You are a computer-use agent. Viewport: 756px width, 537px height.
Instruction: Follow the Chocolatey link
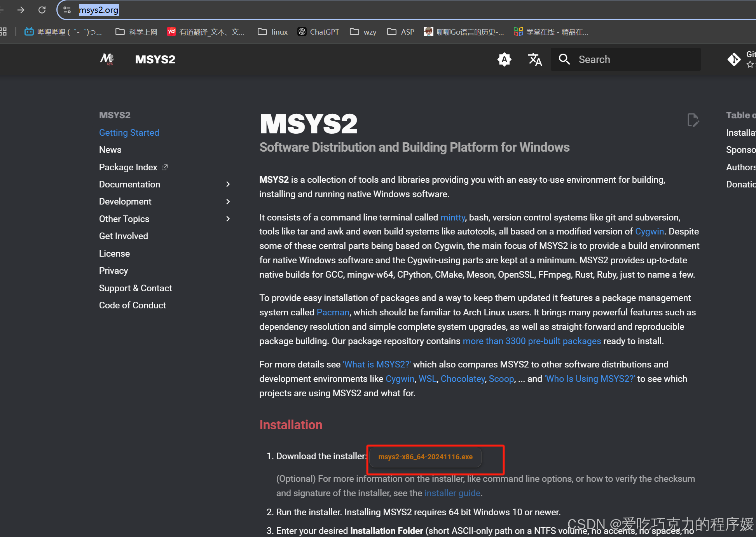pyautogui.click(x=463, y=379)
